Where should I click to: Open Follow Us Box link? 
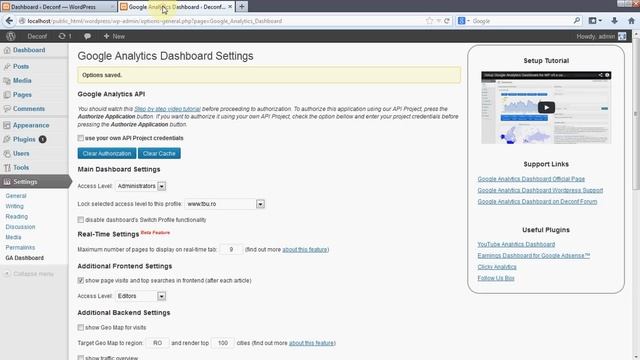[496, 278]
